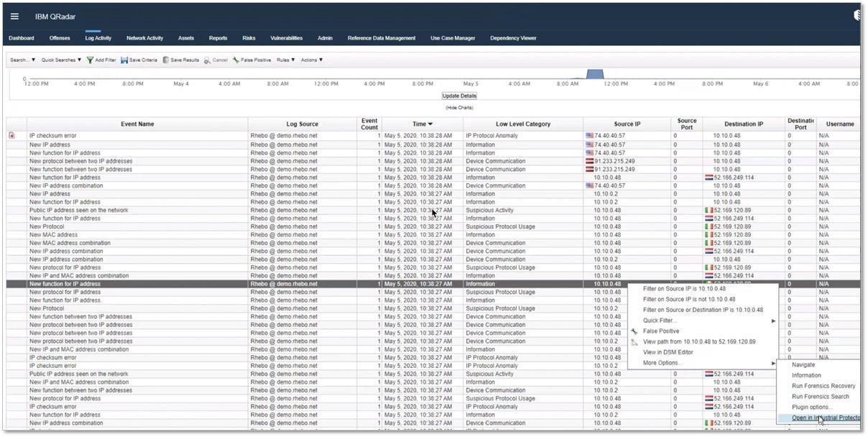Click the IP Protocol Anomaly category in top row
The height and width of the screenshot is (437, 868).
(x=491, y=135)
